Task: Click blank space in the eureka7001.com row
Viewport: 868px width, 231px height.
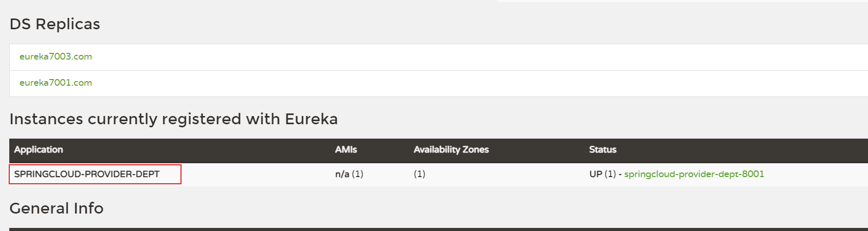Action: click(x=463, y=83)
